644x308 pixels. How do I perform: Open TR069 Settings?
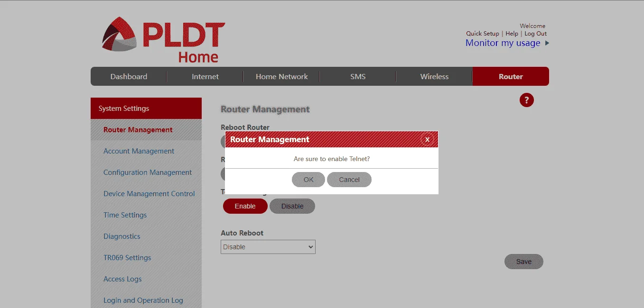[127, 258]
